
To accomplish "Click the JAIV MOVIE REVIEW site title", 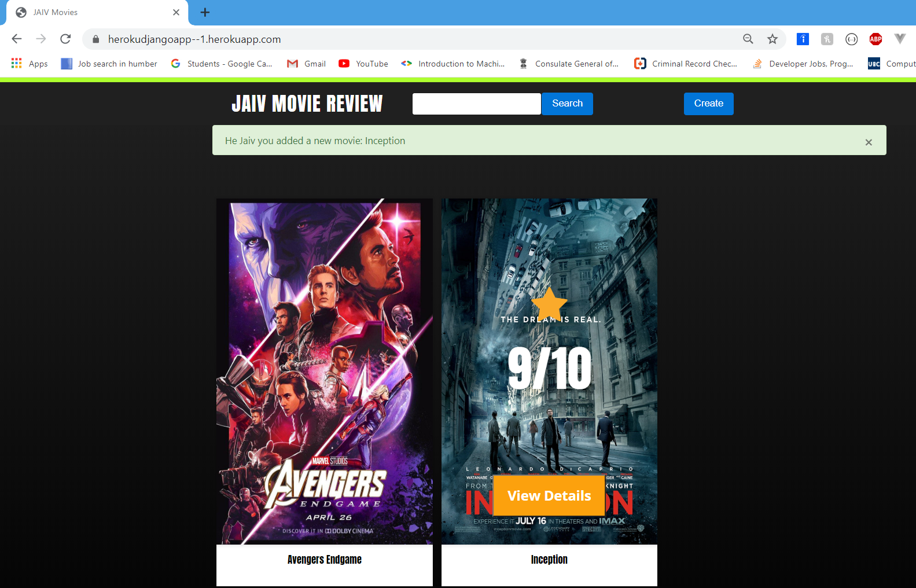I will pyautogui.click(x=307, y=104).
